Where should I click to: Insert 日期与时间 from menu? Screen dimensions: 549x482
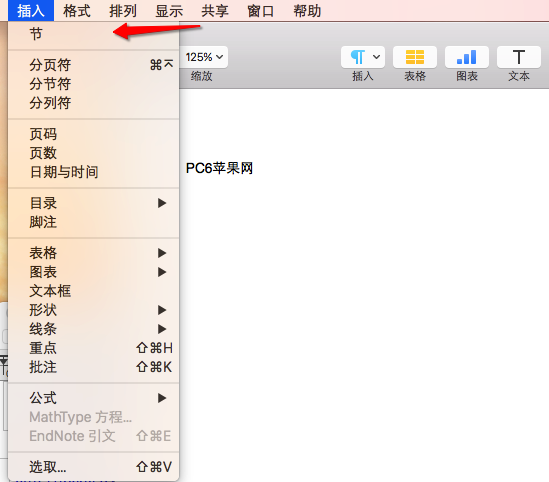93,172
